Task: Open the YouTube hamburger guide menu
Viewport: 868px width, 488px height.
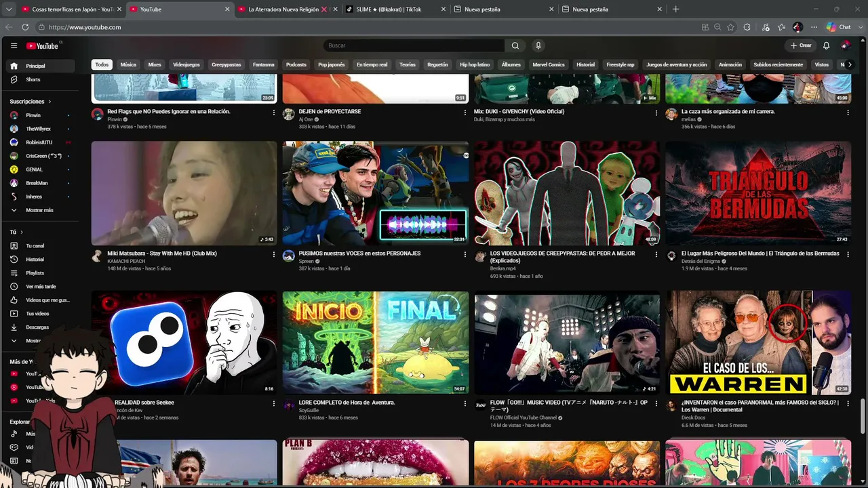Action: point(14,45)
